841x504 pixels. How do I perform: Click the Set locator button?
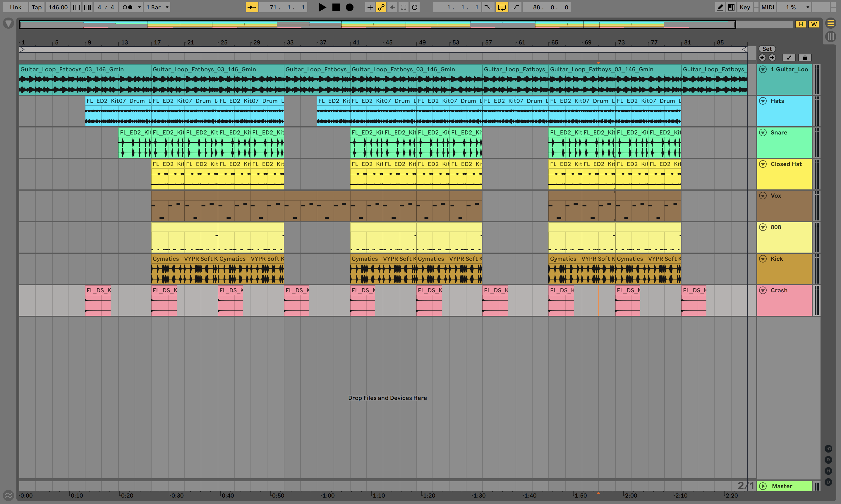coord(767,49)
